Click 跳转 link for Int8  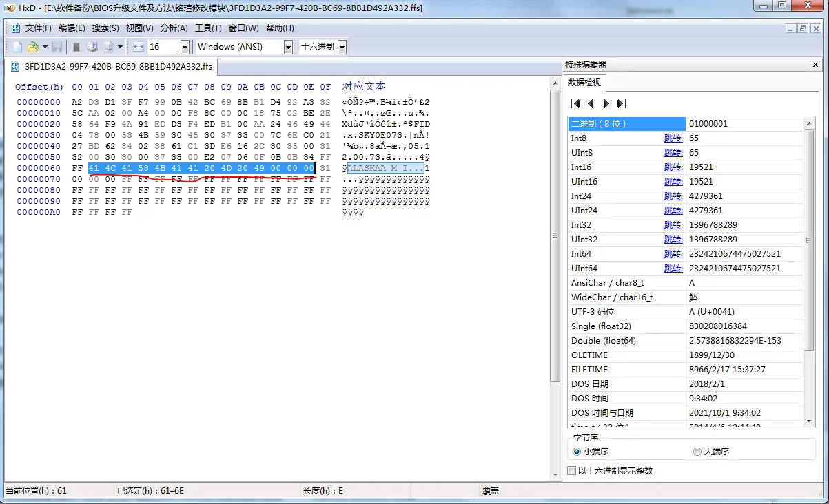click(673, 138)
